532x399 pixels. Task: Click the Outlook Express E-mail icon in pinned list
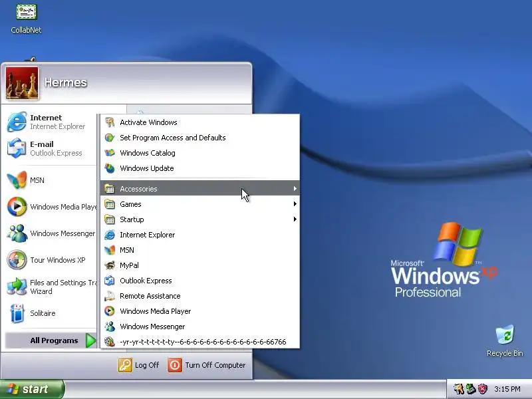17,148
